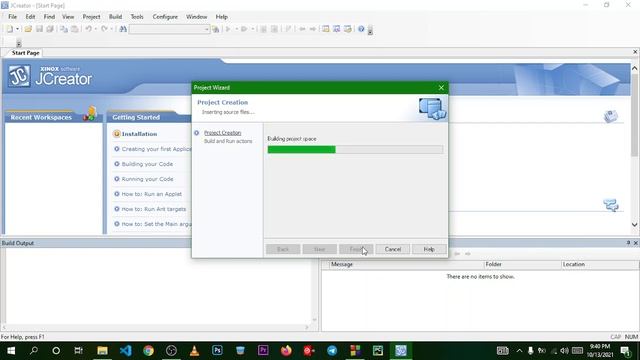This screenshot has height=360, width=640.
Task: Open toolbar options overflow arrow
Action: pyautogui.click(x=370, y=30)
